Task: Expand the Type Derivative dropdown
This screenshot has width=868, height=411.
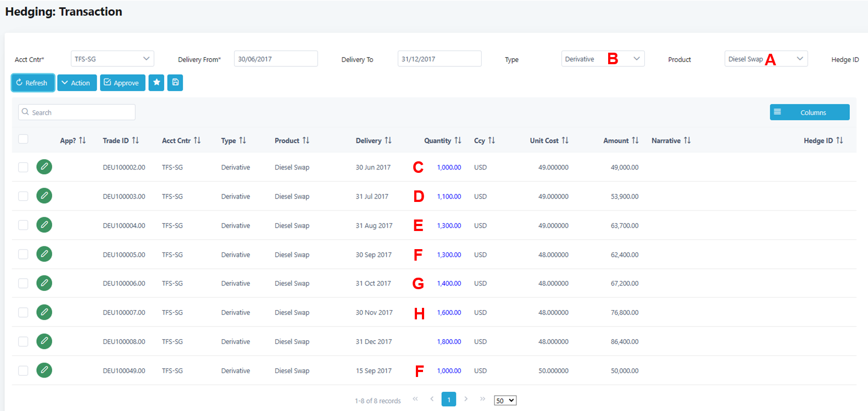Action: 603,59
